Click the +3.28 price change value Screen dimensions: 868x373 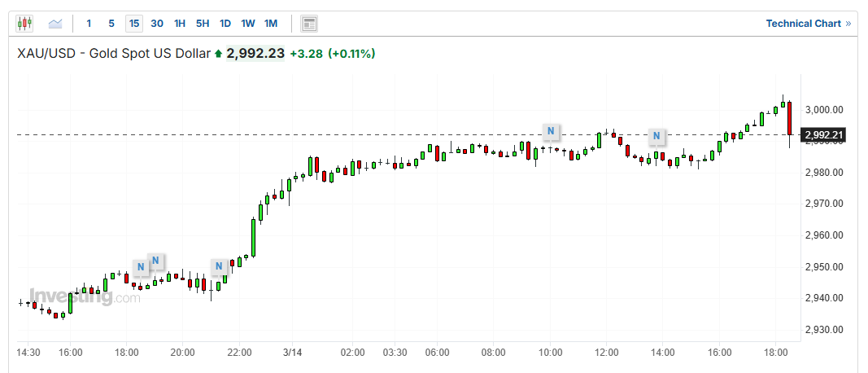pos(306,54)
